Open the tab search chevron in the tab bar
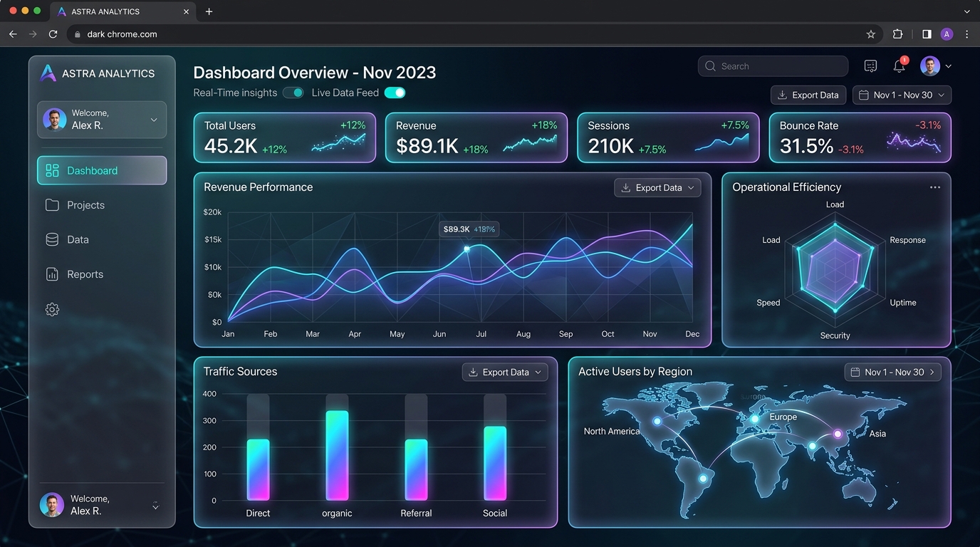Viewport: 980px width, 547px height. coord(966,11)
